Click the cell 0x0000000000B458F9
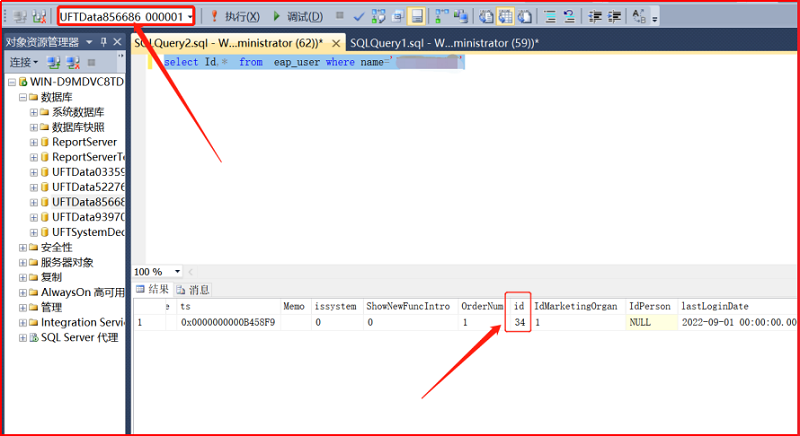 [x=228, y=322]
